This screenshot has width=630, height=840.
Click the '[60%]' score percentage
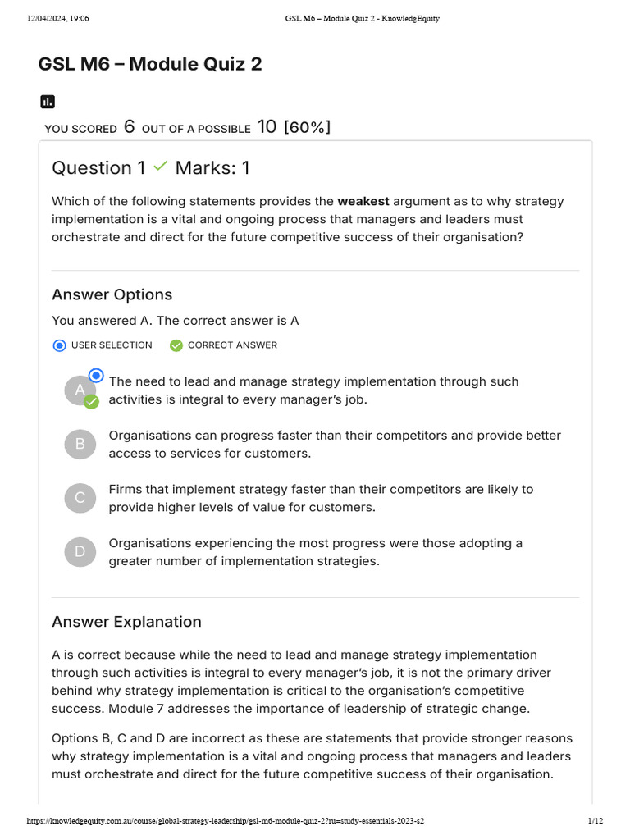(x=307, y=127)
